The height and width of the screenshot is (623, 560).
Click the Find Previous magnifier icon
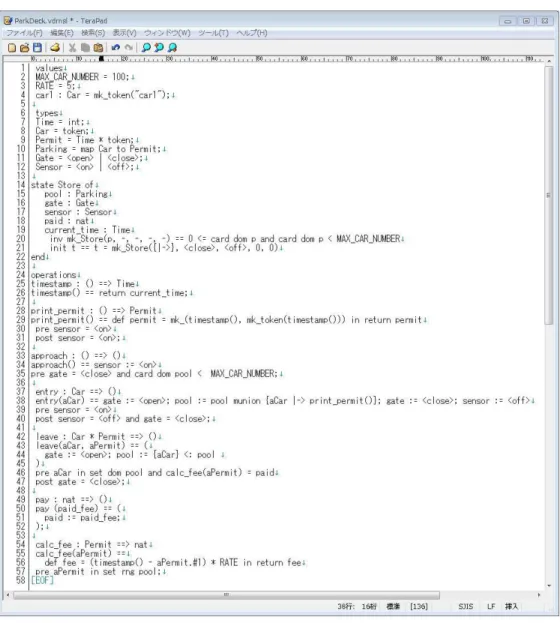click(x=159, y=48)
